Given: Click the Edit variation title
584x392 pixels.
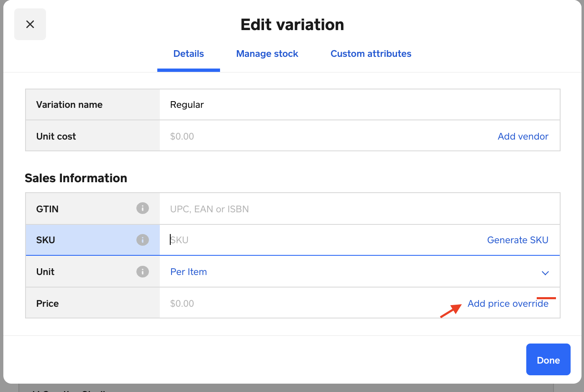Looking at the screenshot, I should [x=292, y=25].
